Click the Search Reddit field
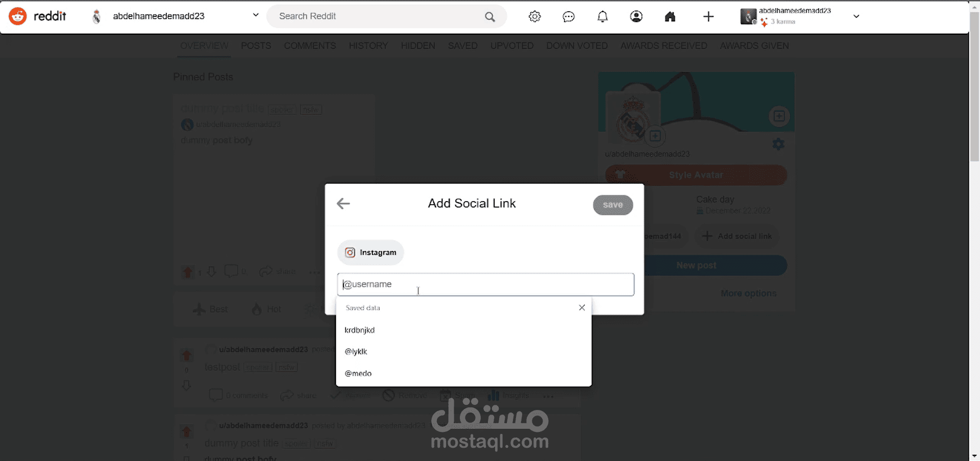Screen dimensions: 980x461 click(x=378, y=16)
